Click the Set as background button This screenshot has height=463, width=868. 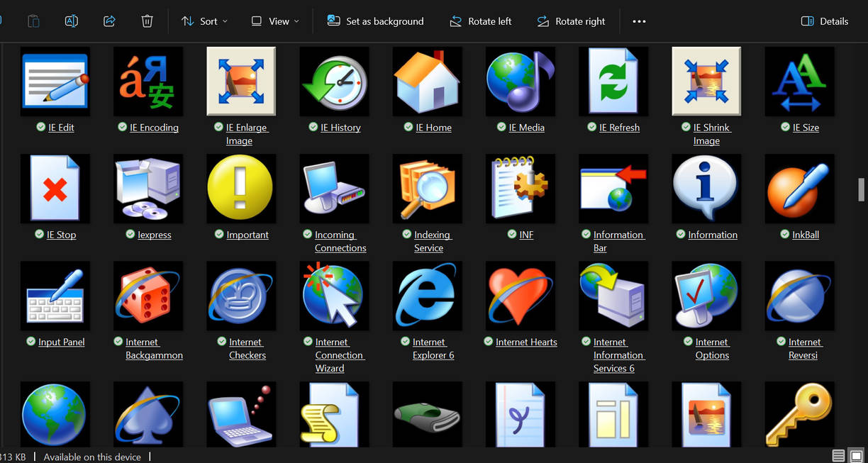point(375,21)
